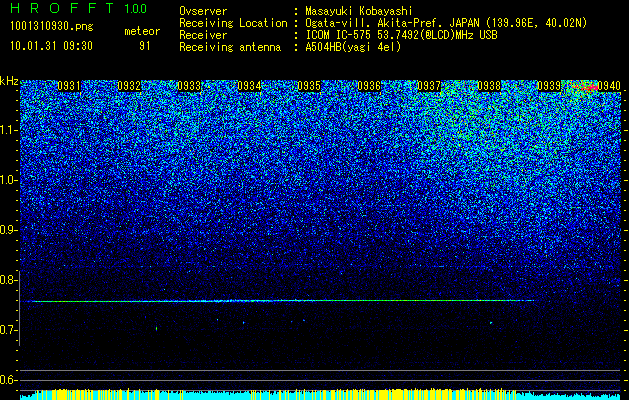Click receiver value ICOM IC-575 53.7492 MHz USB
Viewport: 629px width, 400px height.
(401, 35)
